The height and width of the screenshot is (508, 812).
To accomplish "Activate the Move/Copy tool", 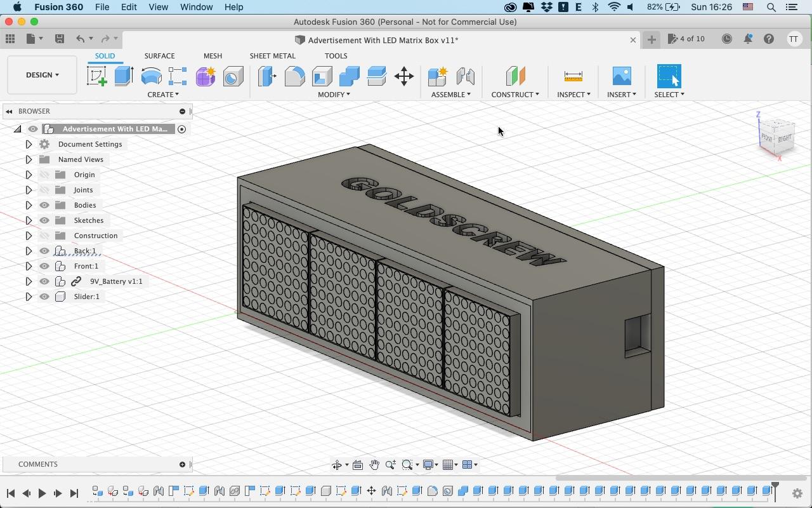I will point(404,77).
